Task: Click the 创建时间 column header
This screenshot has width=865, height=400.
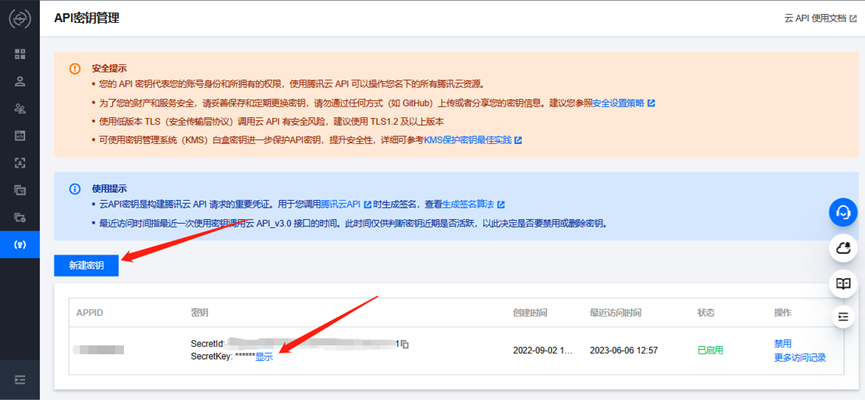Action: (530, 313)
